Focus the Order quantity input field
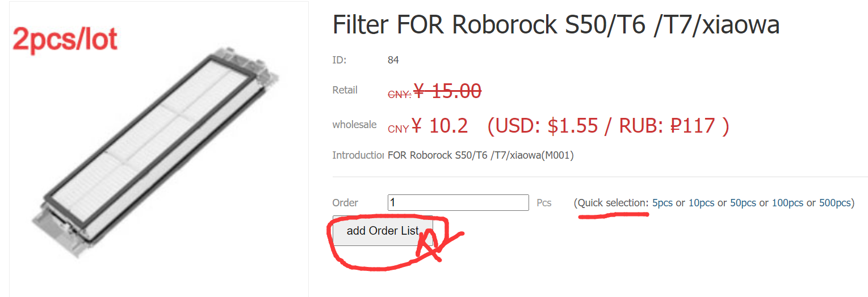The width and height of the screenshot is (868, 297). click(458, 203)
